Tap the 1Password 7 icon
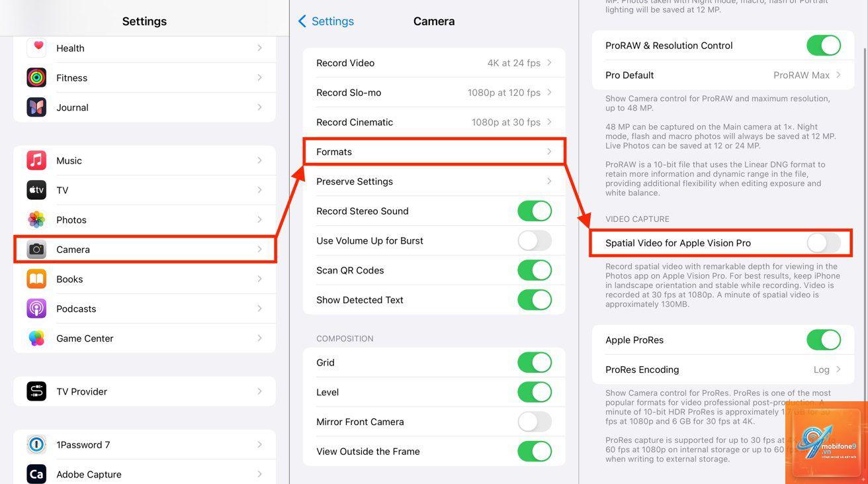The height and width of the screenshot is (484, 868). pos(36,444)
